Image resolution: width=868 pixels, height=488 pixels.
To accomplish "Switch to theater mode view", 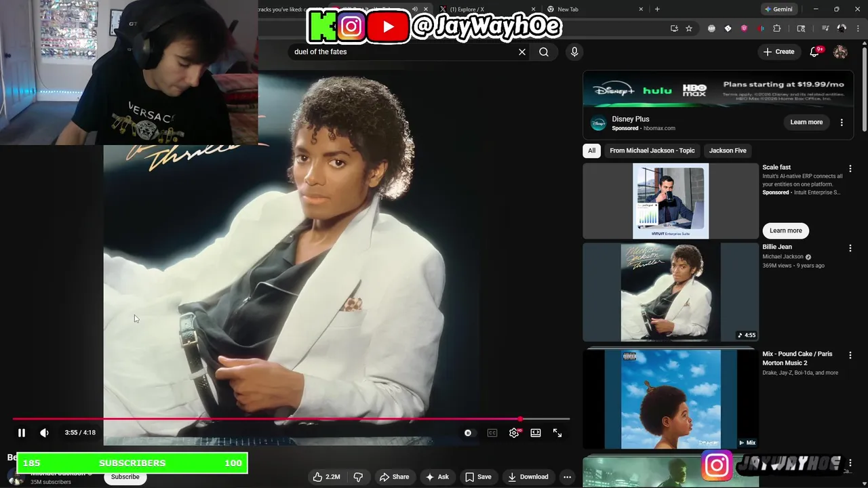I will click(x=536, y=432).
